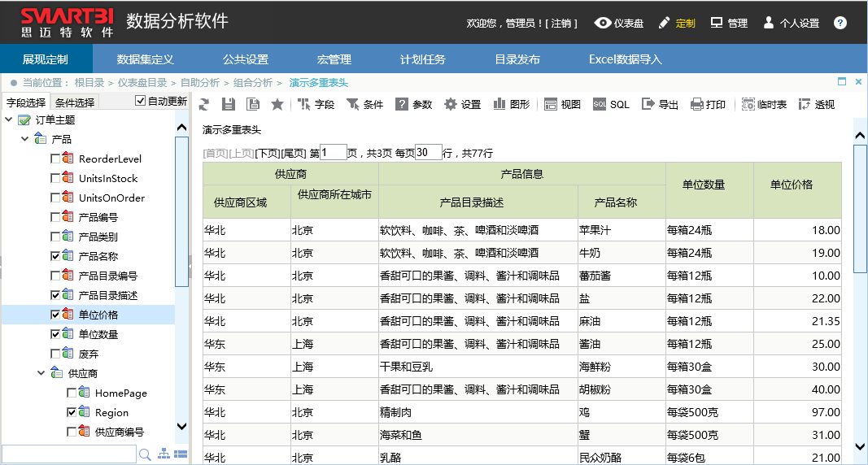The image size is (868, 465).
Task: Toggle the 自动更新 checkbox
Action: coord(140,101)
